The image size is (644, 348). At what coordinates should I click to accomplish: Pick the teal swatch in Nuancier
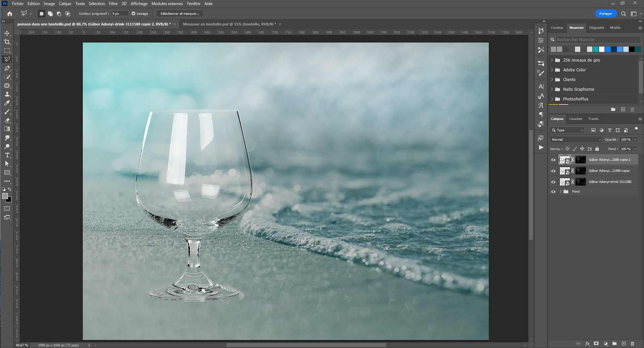click(x=596, y=49)
